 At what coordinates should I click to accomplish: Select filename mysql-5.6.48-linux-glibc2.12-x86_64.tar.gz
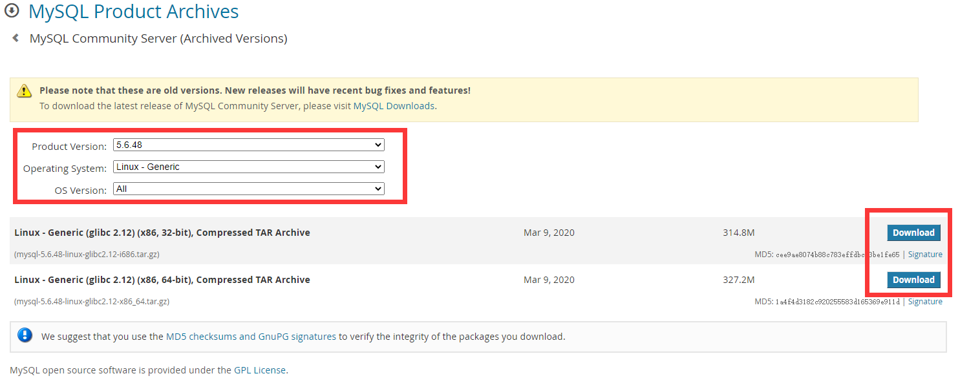(92, 302)
